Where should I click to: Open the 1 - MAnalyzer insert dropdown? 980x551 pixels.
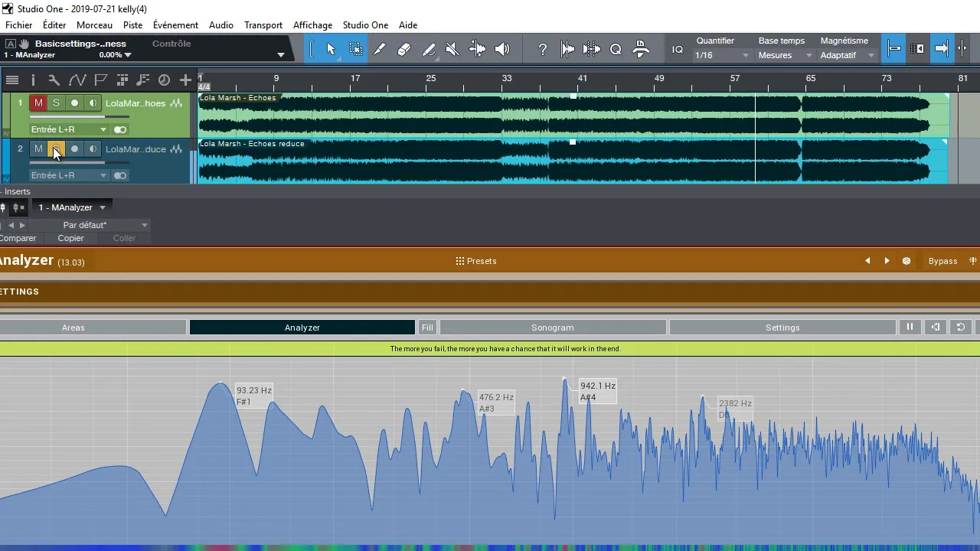(72, 207)
